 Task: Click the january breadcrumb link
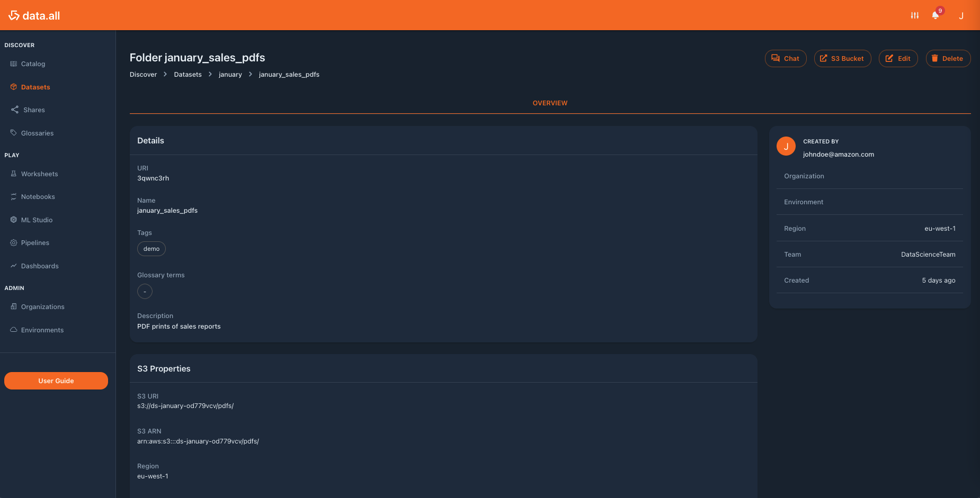[230, 75]
